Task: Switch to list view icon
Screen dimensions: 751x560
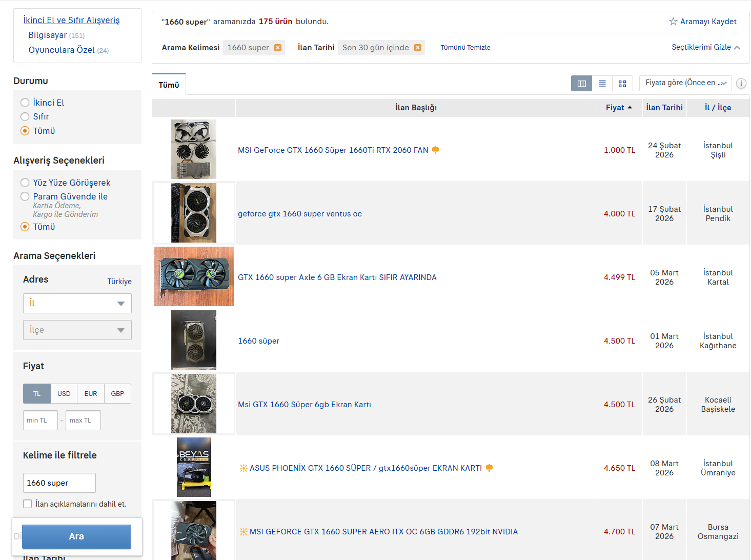Action: click(x=602, y=83)
